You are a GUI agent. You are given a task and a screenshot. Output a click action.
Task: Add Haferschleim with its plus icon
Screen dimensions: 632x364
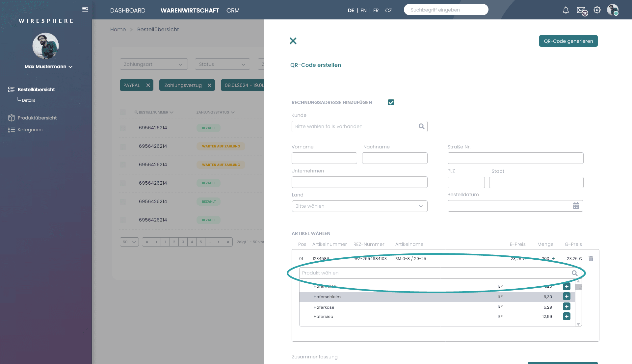pos(566,297)
